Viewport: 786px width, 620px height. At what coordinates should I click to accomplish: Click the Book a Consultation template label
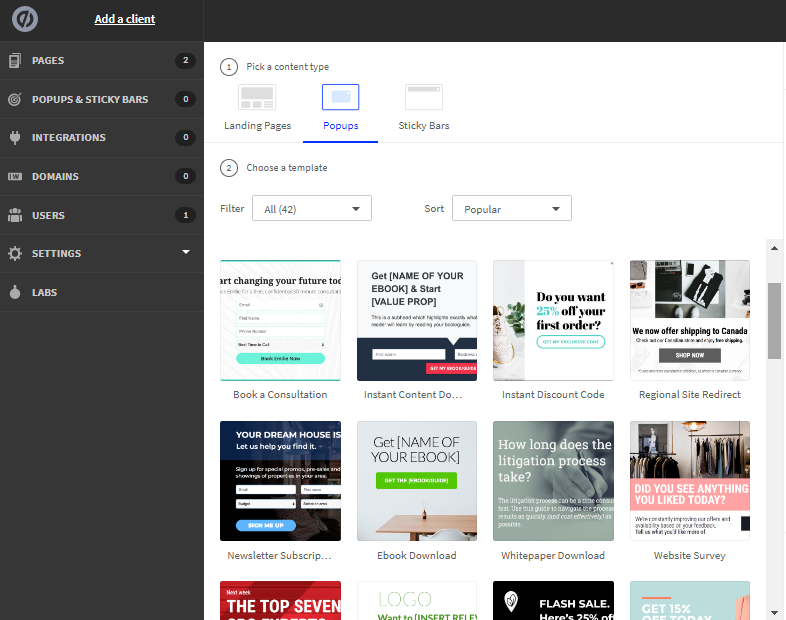coord(280,395)
